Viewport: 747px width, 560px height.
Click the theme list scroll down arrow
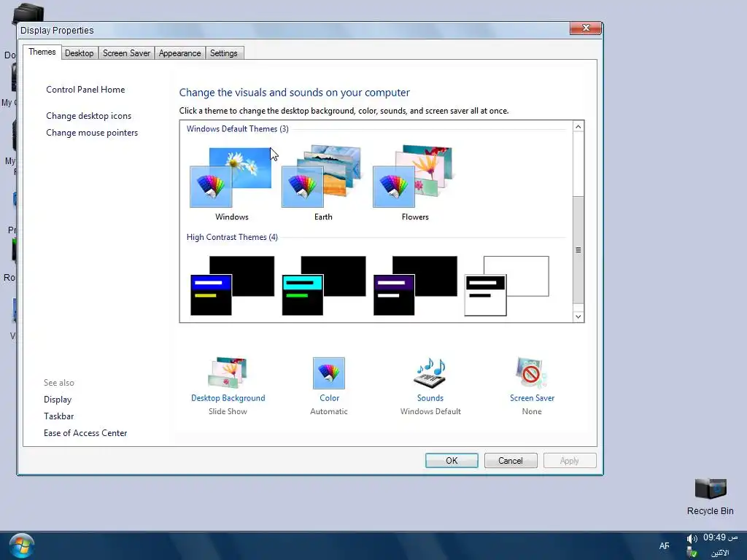click(578, 316)
